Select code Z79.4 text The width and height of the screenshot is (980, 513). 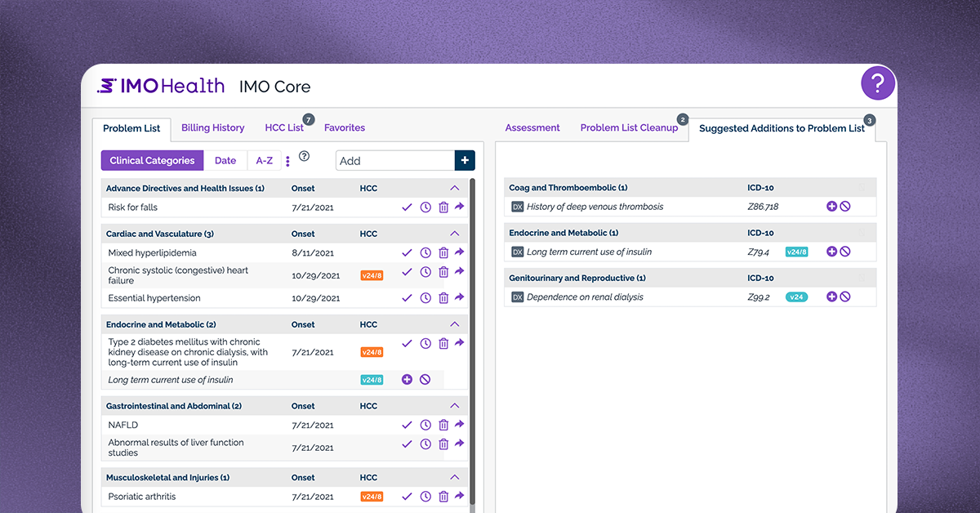tap(758, 252)
